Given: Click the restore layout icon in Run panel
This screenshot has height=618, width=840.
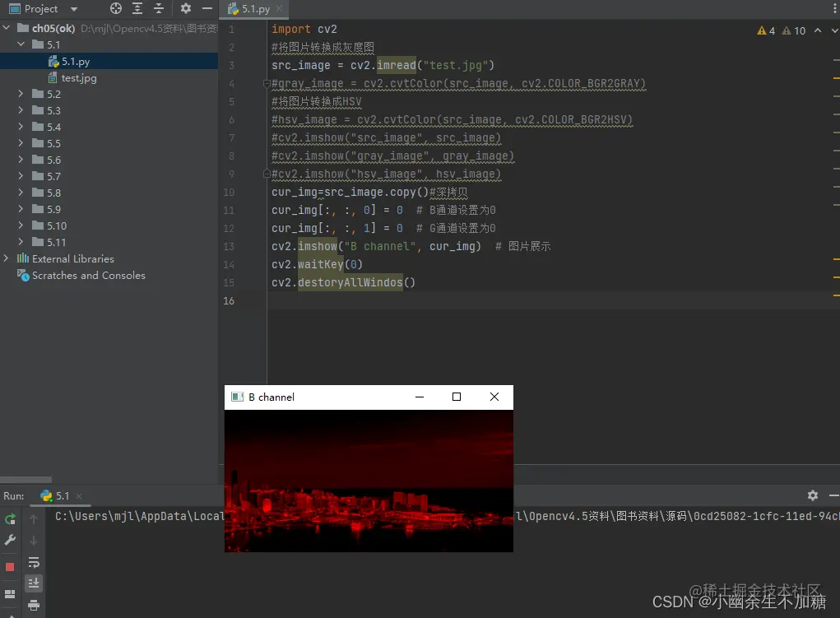Looking at the screenshot, I should tap(10, 594).
